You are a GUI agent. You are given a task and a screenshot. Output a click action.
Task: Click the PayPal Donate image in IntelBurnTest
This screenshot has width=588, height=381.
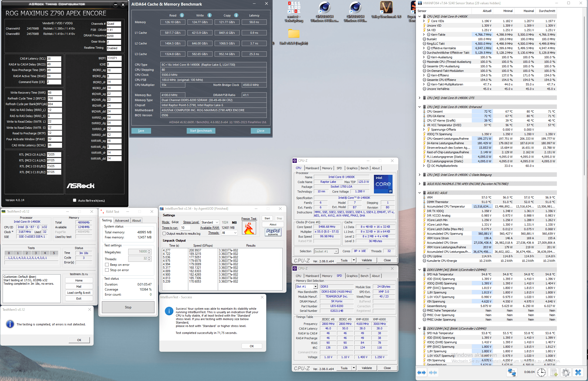point(273,232)
